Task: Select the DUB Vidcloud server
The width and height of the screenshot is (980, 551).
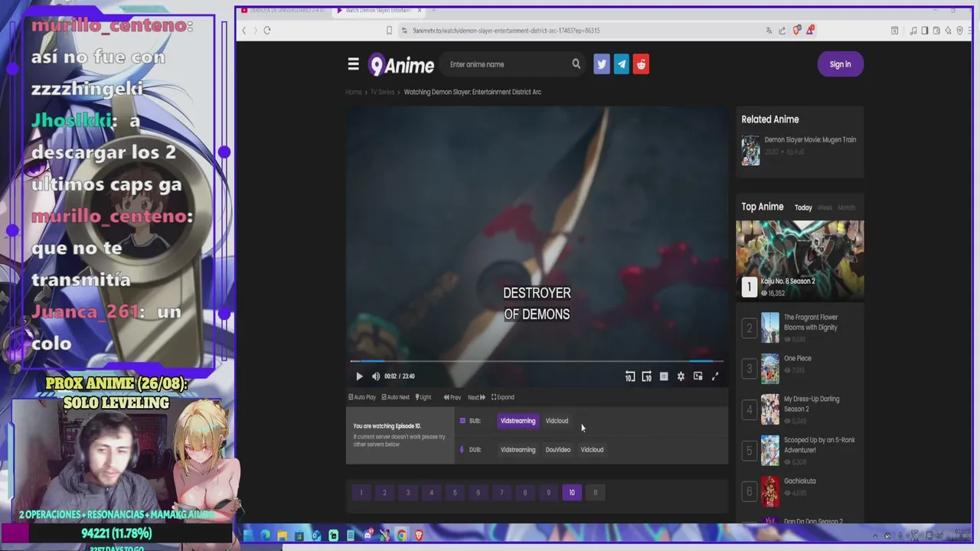Action: click(x=592, y=450)
